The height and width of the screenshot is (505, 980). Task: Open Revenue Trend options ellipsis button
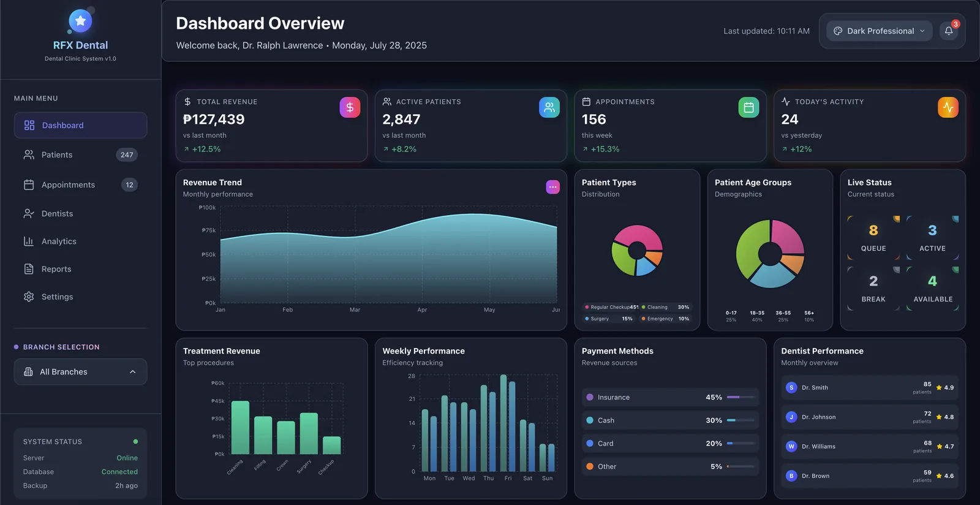[x=552, y=187]
